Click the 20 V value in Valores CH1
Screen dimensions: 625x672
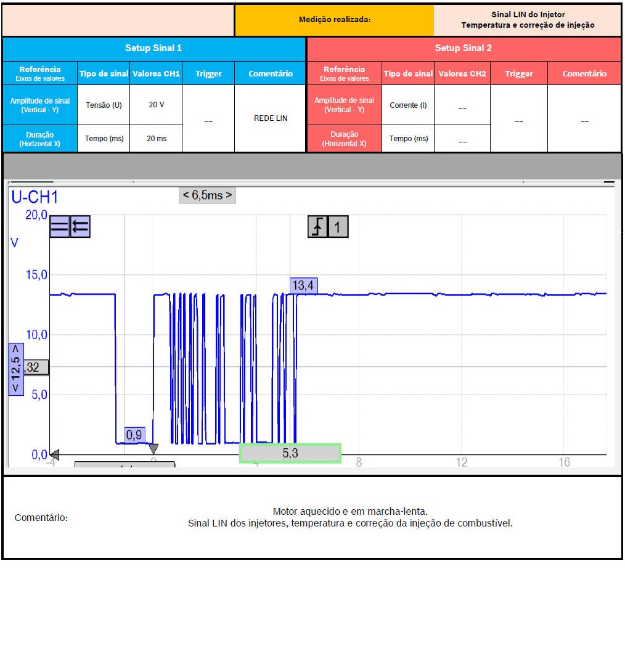point(157,105)
